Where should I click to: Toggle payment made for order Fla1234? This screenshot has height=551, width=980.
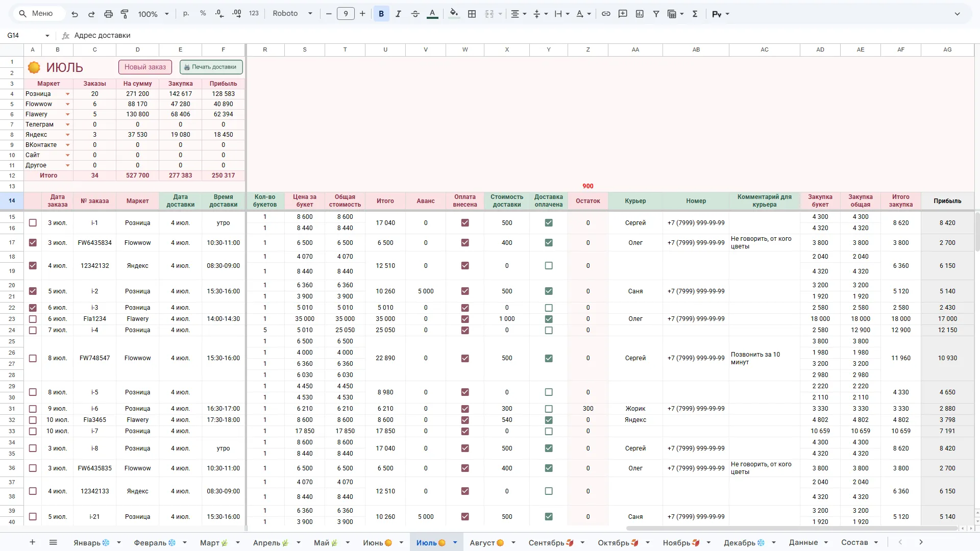point(465,319)
